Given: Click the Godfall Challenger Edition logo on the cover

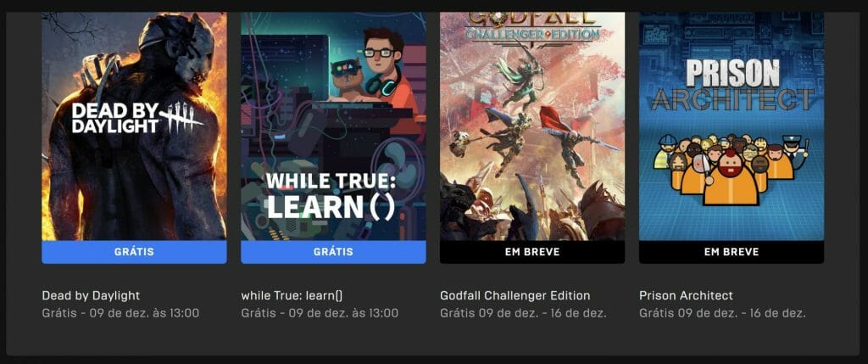Looking at the screenshot, I should (x=532, y=26).
